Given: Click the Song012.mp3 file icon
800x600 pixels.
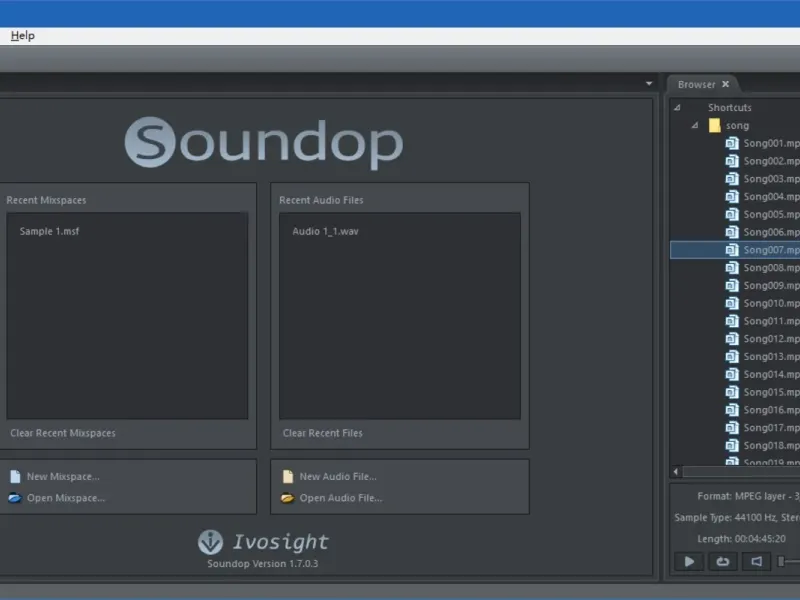Looking at the screenshot, I should pyautogui.click(x=732, y=339).
